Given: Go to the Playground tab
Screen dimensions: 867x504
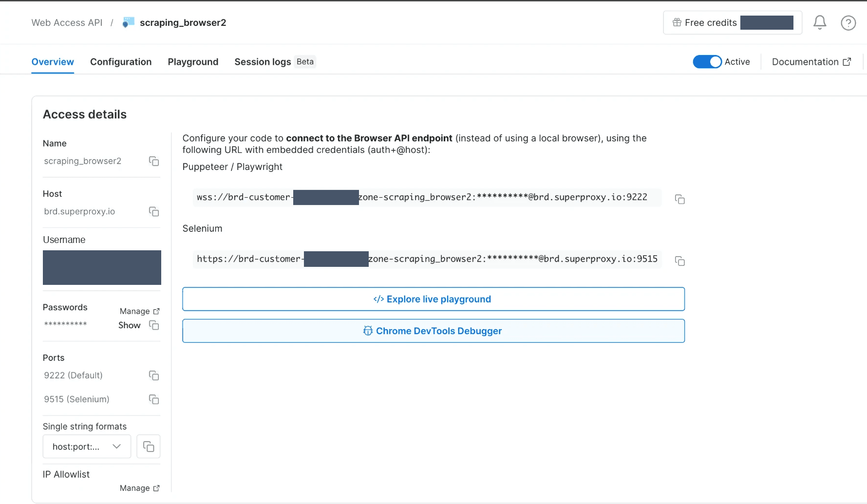Looking at the screenshot, I should (x=193, y=62).
